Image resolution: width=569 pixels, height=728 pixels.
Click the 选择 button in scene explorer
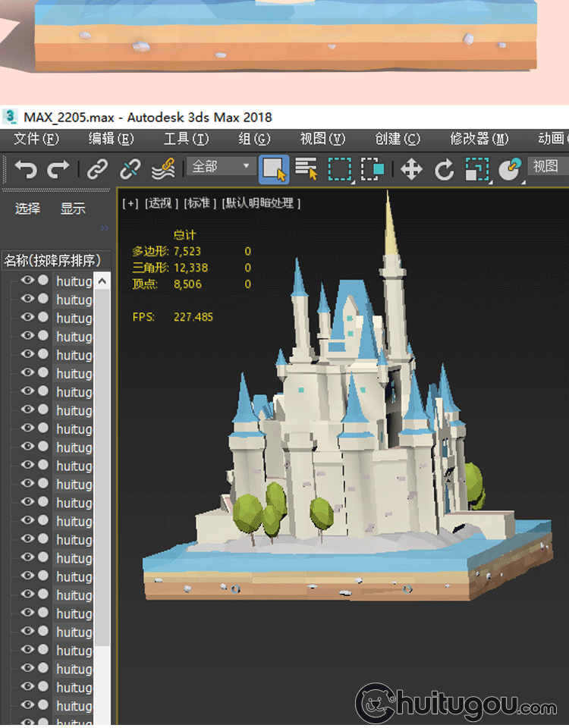[27, 209]
